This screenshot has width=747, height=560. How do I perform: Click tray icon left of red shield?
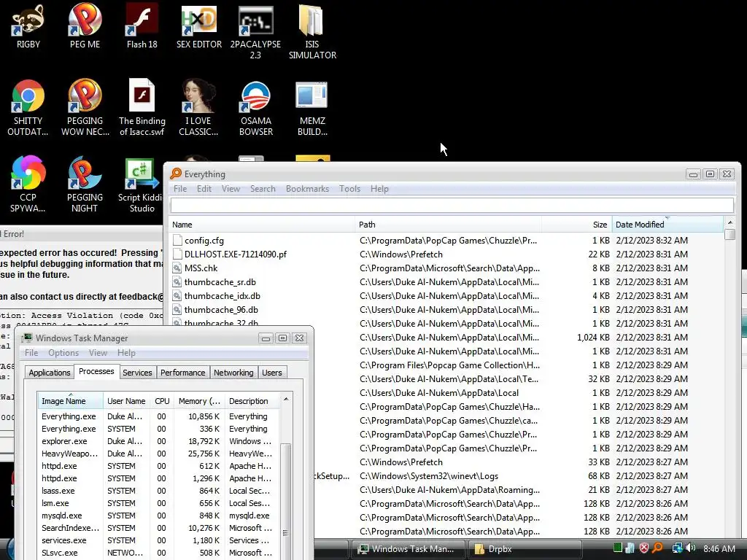[630, 548]
